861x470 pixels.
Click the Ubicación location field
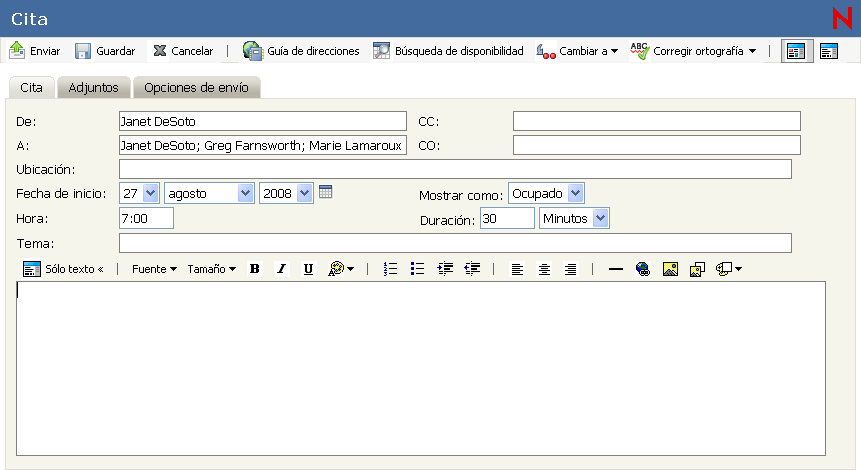click(455, 169)
